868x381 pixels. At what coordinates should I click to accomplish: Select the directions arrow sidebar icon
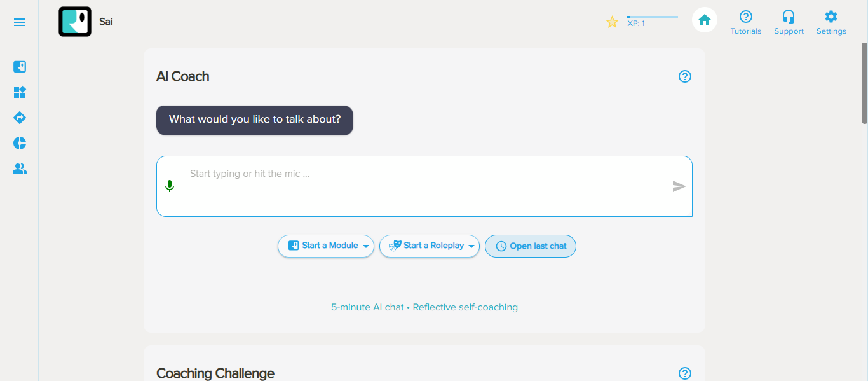pos(20,118)
